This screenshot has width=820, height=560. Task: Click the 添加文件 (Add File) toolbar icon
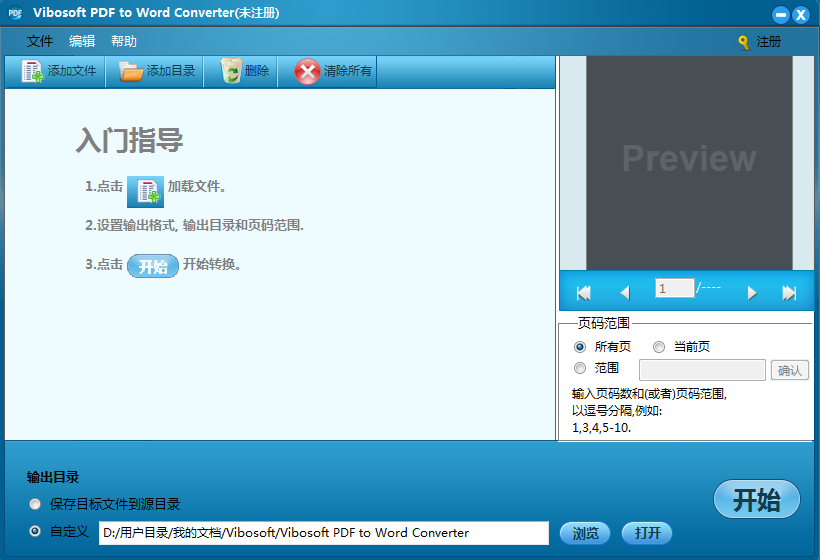(32, 71)
